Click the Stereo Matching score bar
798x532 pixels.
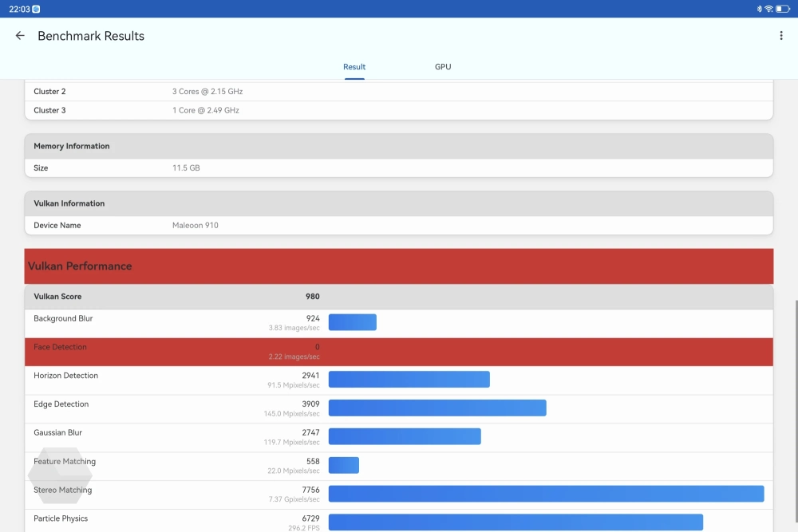(546, 494)
